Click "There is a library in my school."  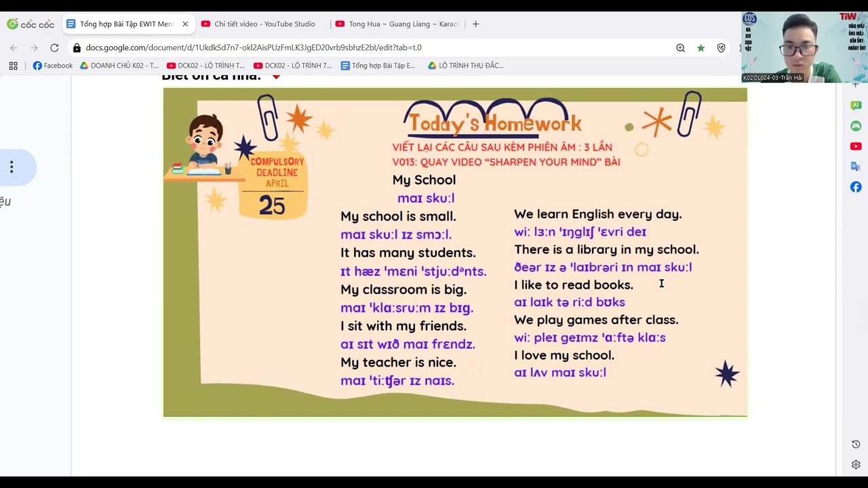pos(606,249)
